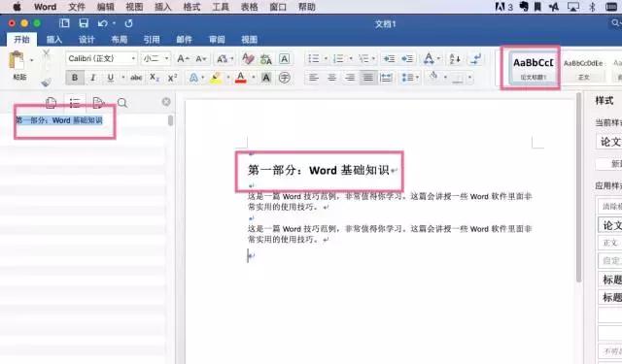Open the 设计 ribbon tab
Viewport: 622px width, 364px height.
click(86, 40)
